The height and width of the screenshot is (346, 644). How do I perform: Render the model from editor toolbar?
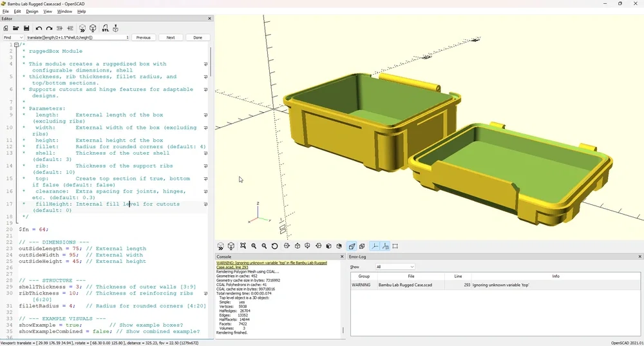pyautogui.click(x=93, y=28)
